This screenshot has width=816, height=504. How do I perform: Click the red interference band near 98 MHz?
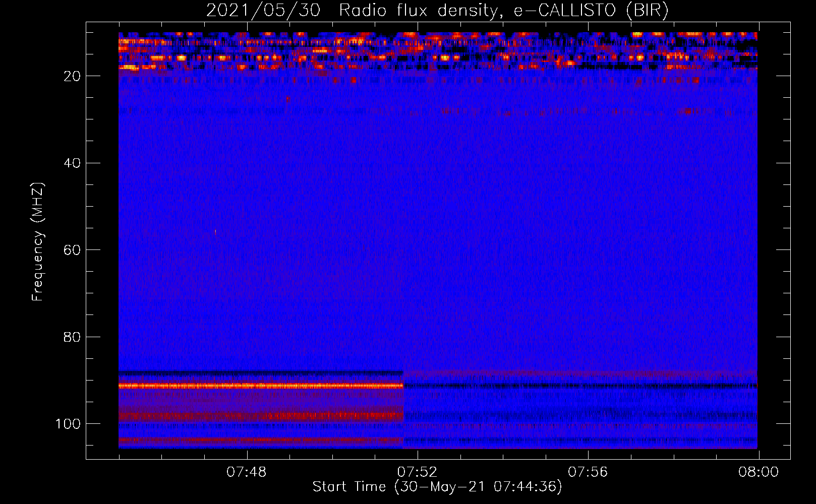pyautogui.click(x=261, y=416)
